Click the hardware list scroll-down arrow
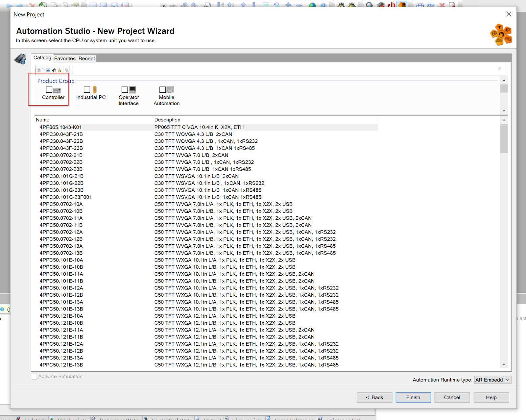This screenshot has width=526, height=420. [504, 364]
